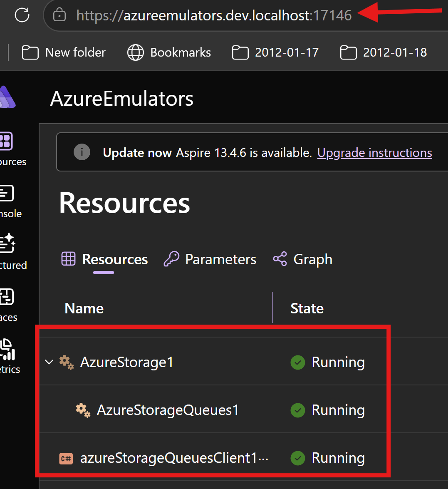This screenshot has width=448, height=489.
Task: Click the address bar URL azureemulators.dev.localhost
Action: tap(214, 15)
